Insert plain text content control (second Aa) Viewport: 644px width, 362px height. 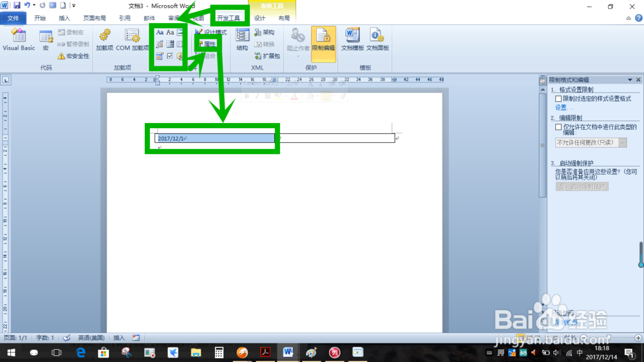[170, 32]
